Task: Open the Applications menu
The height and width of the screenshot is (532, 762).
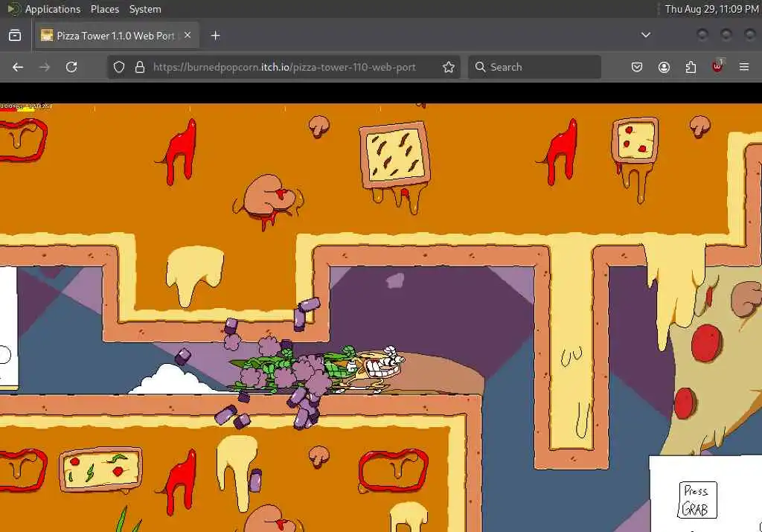Action: click(x=53, y=9)
